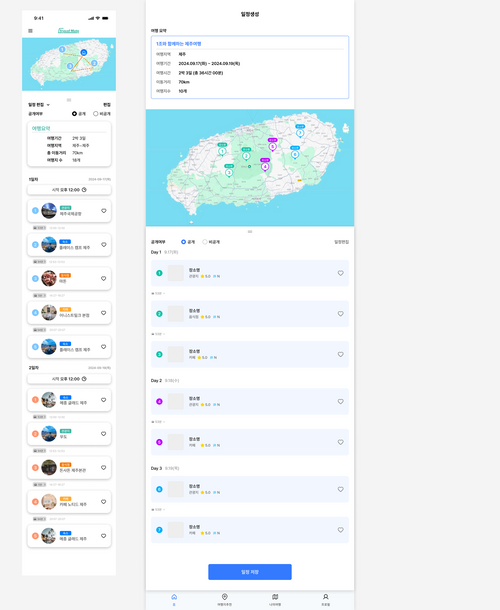Select purple pin 5 on the large Jeju map
Screen dimensions: 500x610
coord(272,145)
